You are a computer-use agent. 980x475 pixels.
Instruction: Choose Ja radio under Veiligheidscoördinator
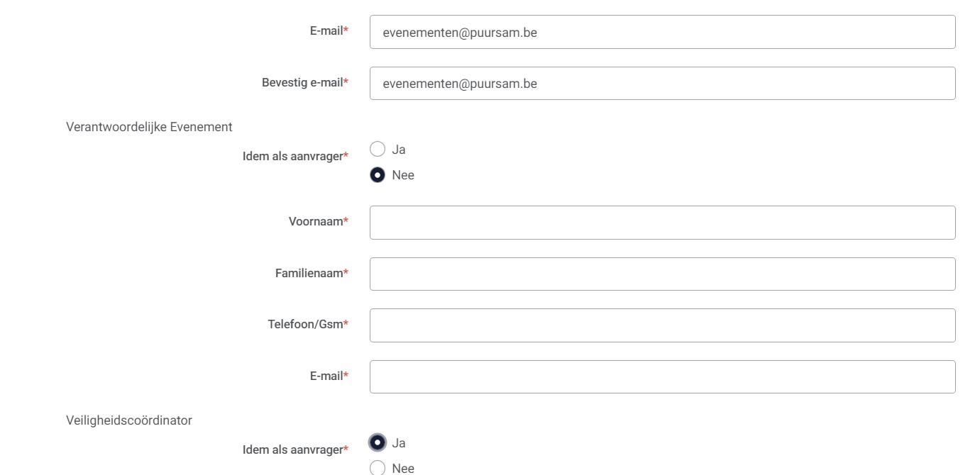(x=378, y=442)
